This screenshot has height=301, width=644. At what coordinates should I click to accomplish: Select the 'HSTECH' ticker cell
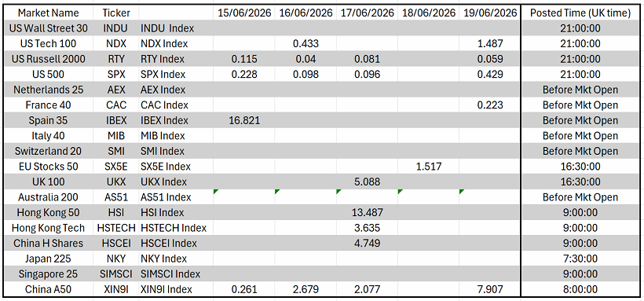click(116, 228)
